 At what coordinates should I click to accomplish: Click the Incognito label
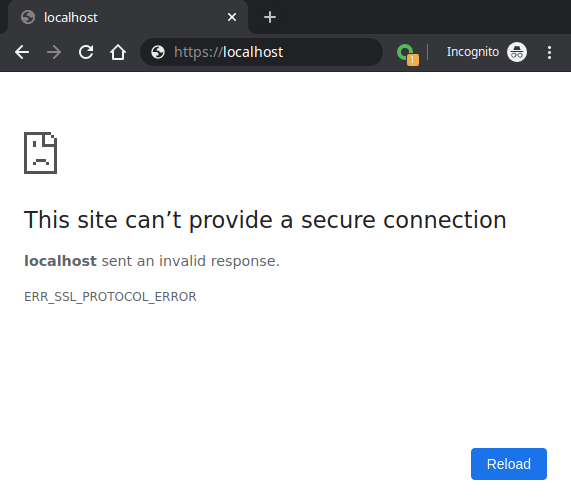point(473,52)
